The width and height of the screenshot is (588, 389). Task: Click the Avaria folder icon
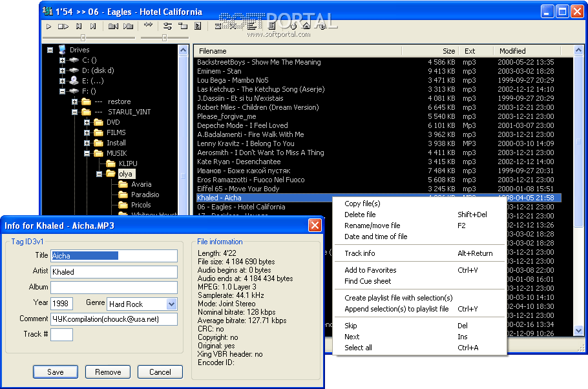click(x=123, y=184)
